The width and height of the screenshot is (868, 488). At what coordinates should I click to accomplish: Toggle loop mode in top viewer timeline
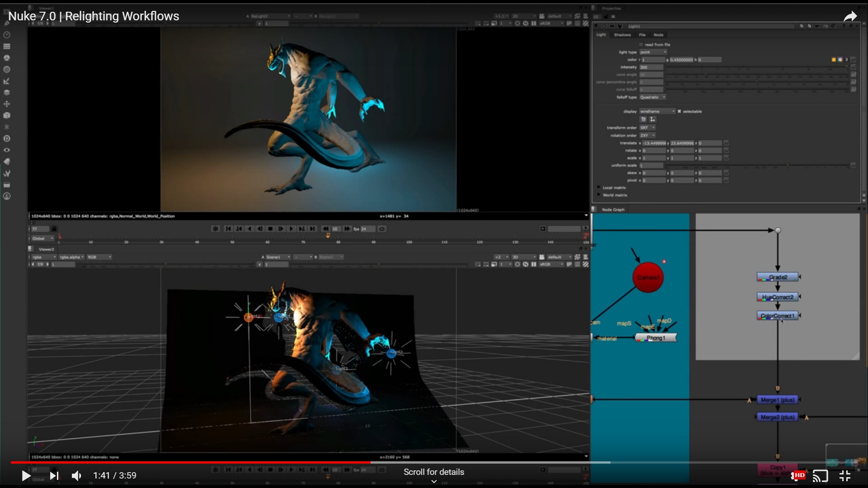click(x=382, y=229)
